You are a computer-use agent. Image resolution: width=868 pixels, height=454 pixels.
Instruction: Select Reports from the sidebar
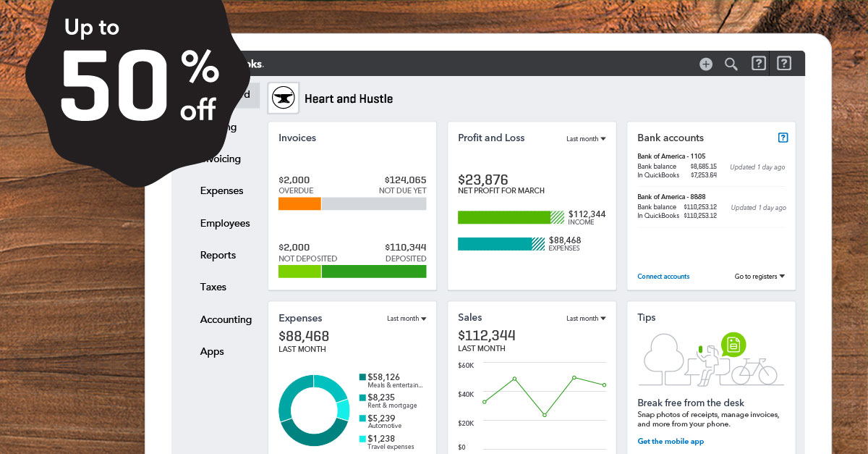tap(218, 255)
